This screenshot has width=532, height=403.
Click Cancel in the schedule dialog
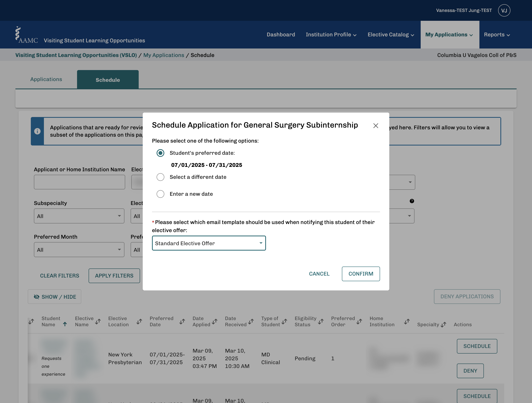point(319,274)
